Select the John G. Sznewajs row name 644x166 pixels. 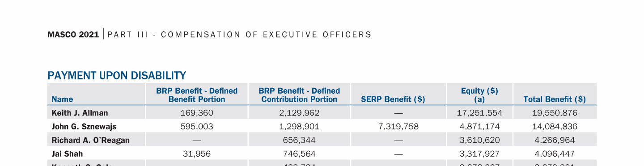pyautogui.click(x=84, y=127)
